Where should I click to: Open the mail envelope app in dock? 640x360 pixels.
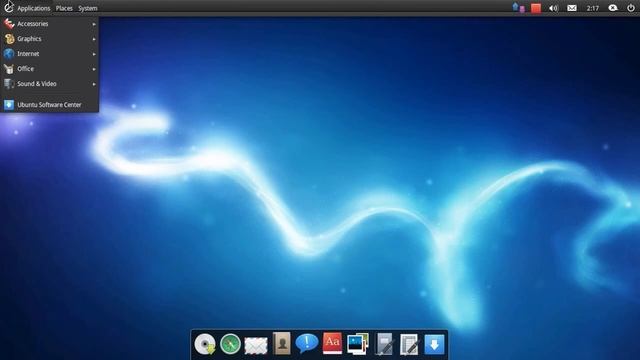pyautogui.click(x=256, y=345)
